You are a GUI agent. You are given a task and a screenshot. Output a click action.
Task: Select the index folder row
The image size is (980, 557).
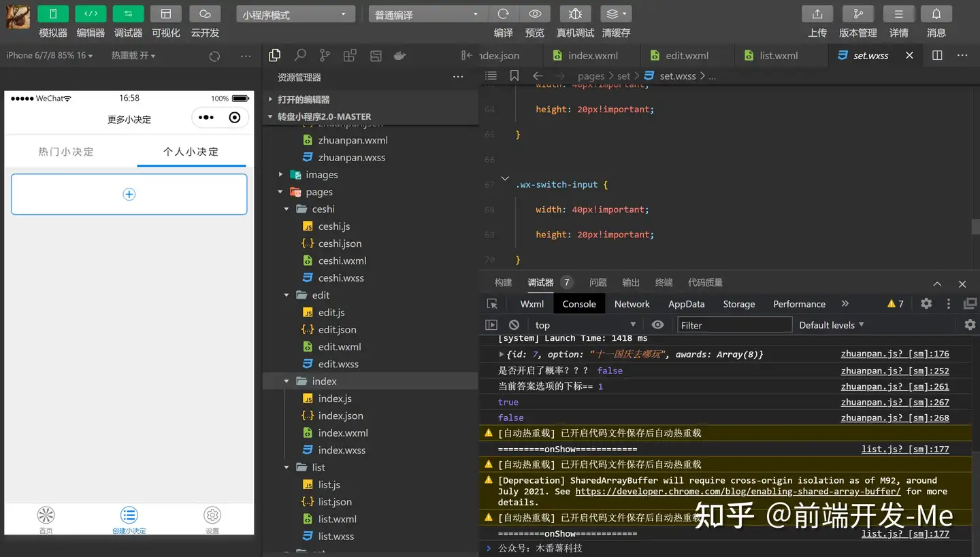370,382
